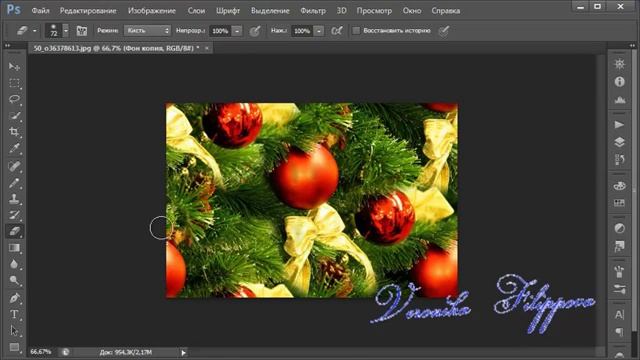Open the Swatches panel icon

[x=620, y=203]
